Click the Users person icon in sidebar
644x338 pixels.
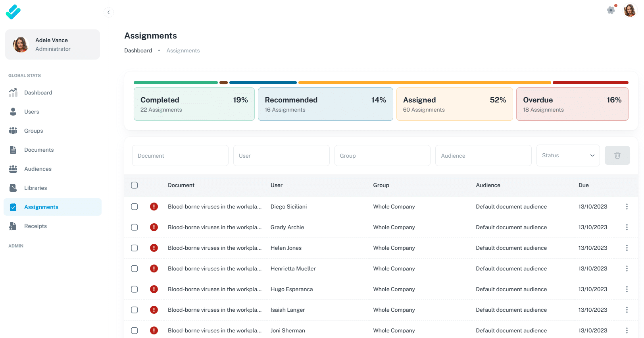click(13, 112)
